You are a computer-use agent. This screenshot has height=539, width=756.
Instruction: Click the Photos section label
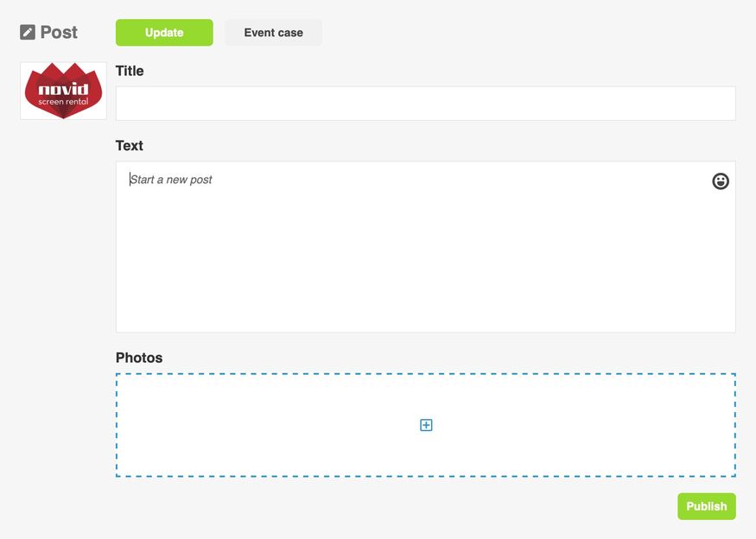click(x=139, y=358)
